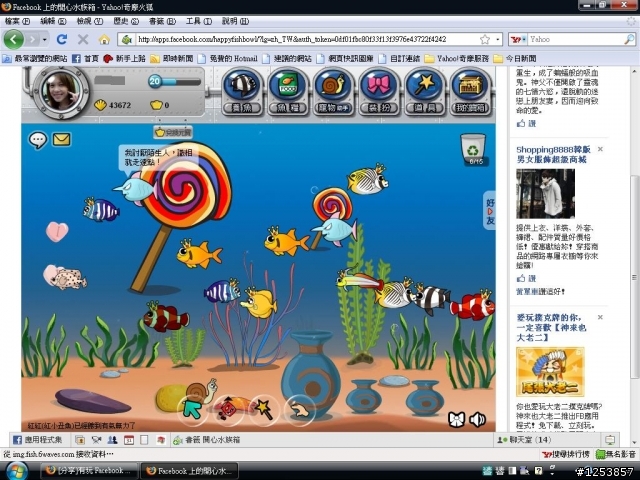640x480 pixels.
Task: Select the red feed fish tool
Action: [x=229, y=409]
